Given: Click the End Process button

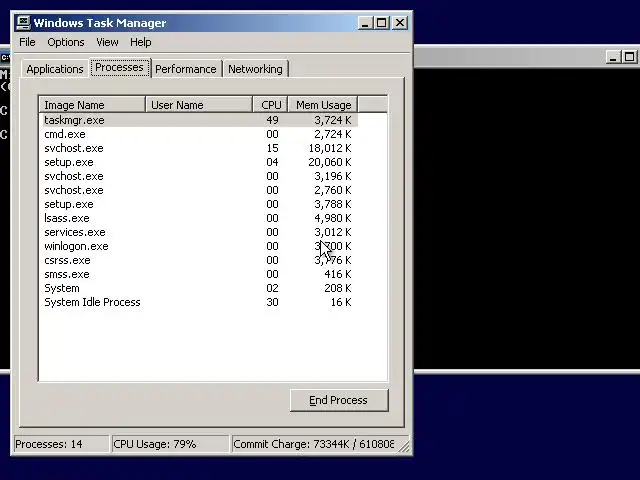Looking at the screenshot, I should pos(339,400).
